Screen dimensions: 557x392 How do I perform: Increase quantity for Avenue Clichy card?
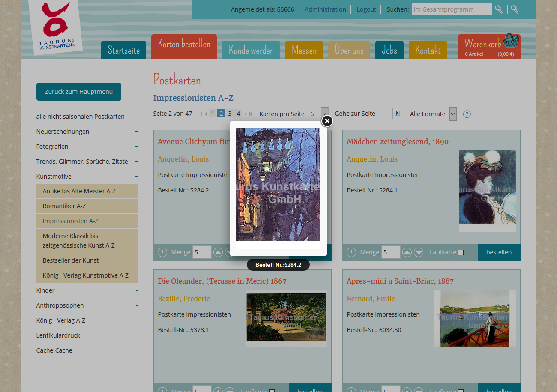point(218,252)
